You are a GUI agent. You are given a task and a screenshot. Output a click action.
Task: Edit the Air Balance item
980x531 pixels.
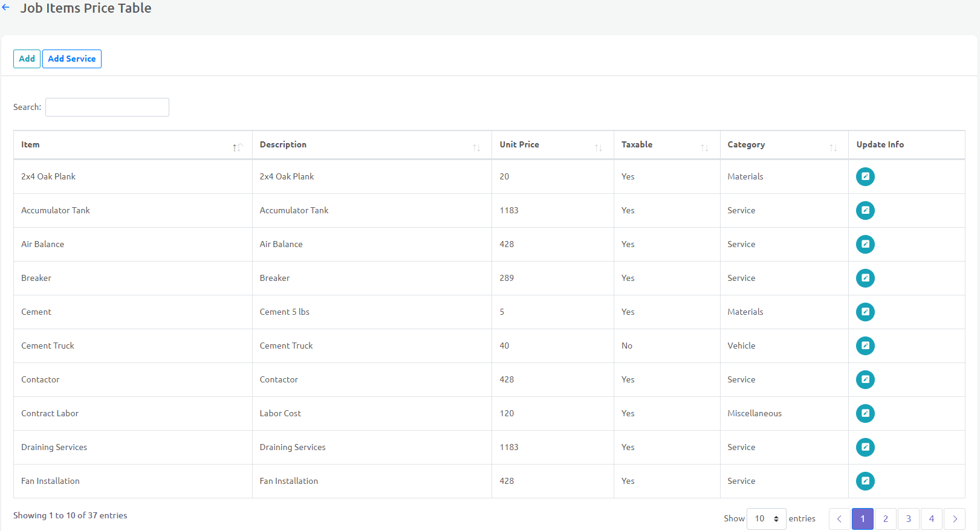[865, 244]
